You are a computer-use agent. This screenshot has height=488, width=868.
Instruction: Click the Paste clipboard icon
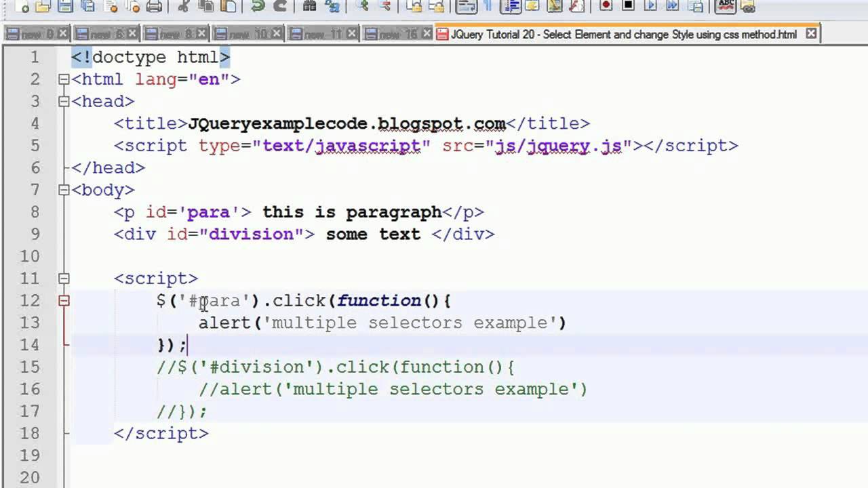click(x=229, y=6)
